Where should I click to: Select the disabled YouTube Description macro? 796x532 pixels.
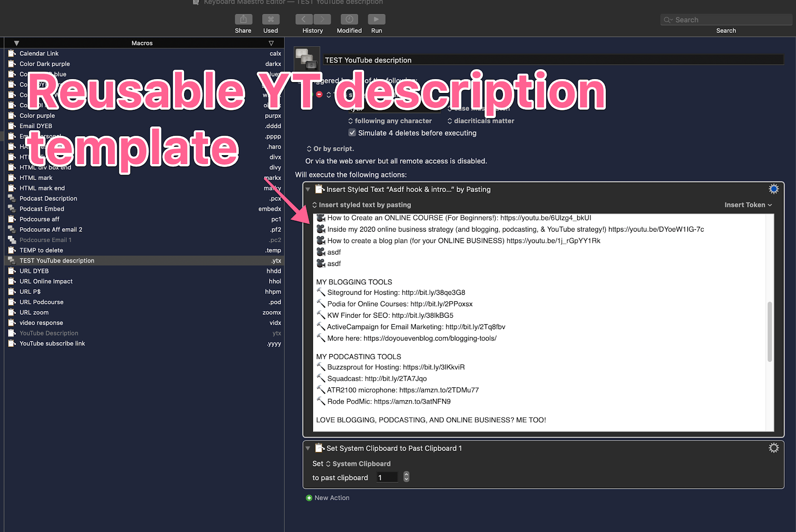click(x=144, y=333)
